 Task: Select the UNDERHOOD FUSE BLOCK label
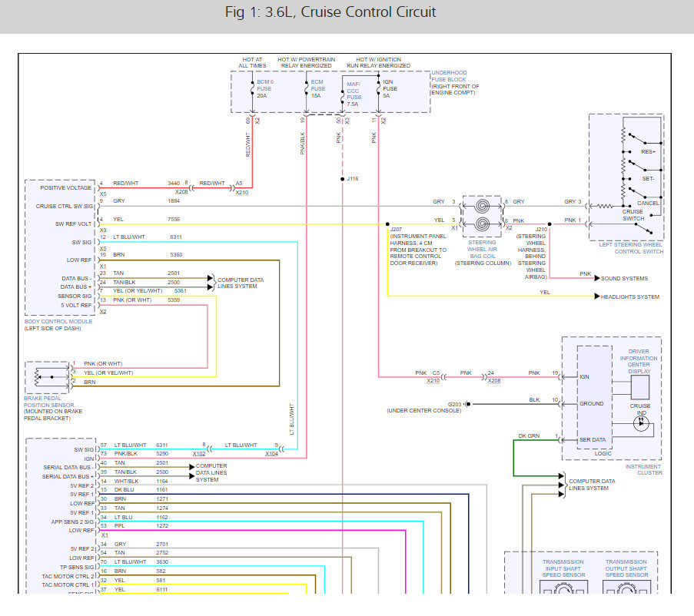[x=449, y=76]
